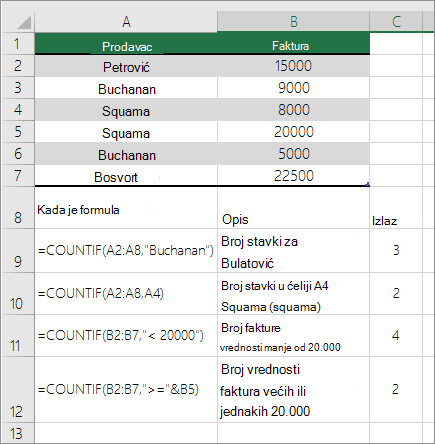Click the cell with value 9000

coord(293,88)
